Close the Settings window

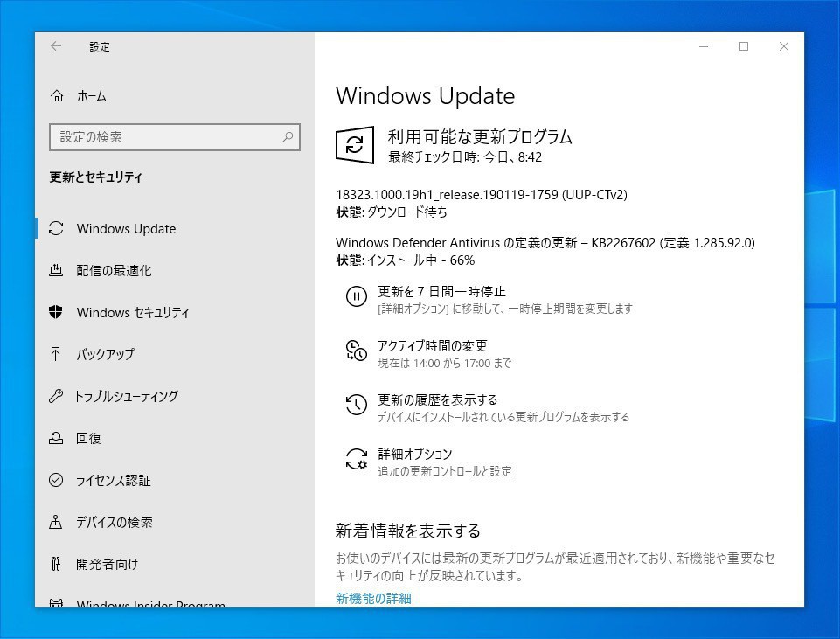pyautogui.click(x=784, y=46)
